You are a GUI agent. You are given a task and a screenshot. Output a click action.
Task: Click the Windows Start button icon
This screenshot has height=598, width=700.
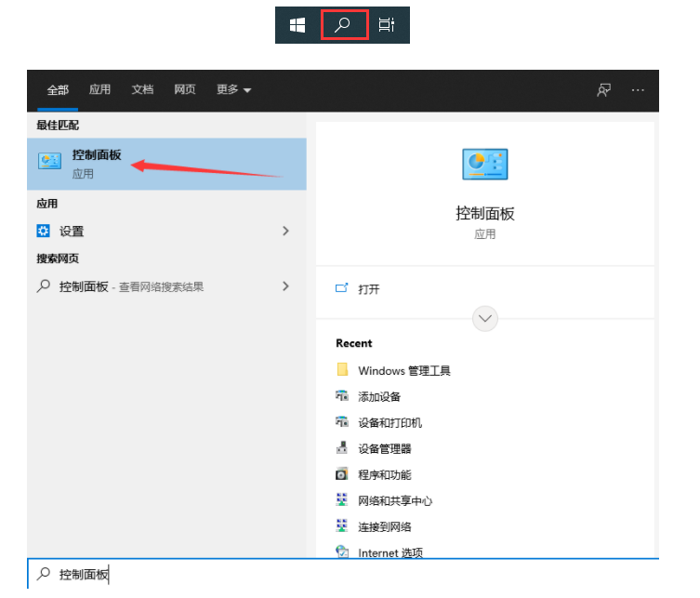297,25
